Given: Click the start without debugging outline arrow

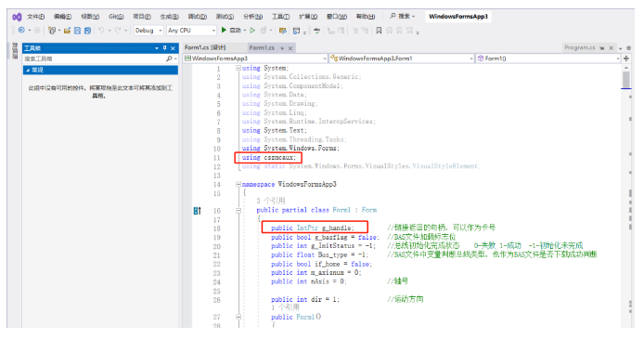Looking at the screenshot, I should 252,30.
